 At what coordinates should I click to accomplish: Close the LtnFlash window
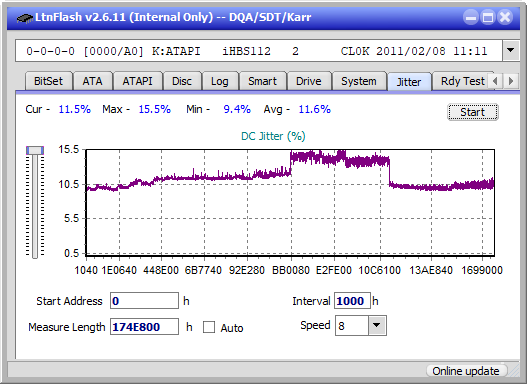point(505,17)
